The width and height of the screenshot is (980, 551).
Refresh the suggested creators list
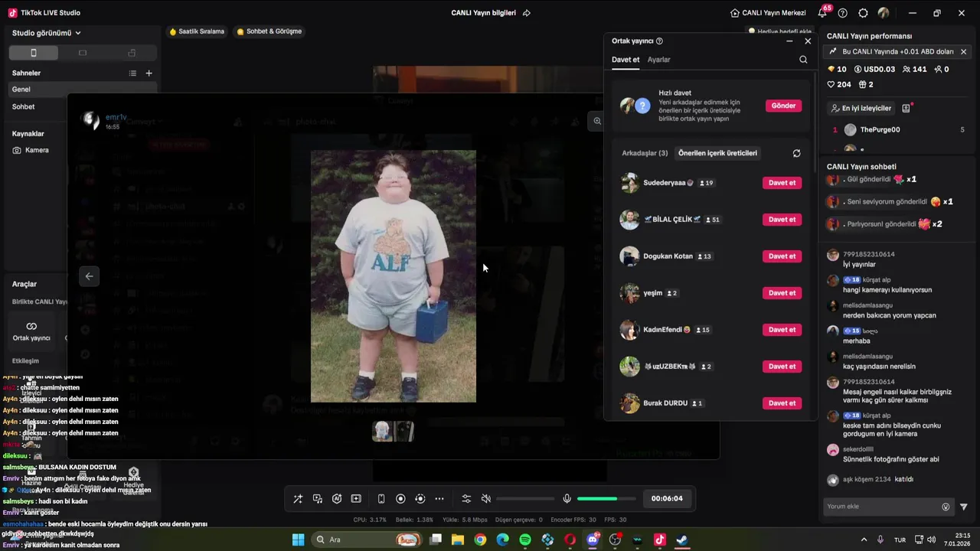(x=796, y=153)
